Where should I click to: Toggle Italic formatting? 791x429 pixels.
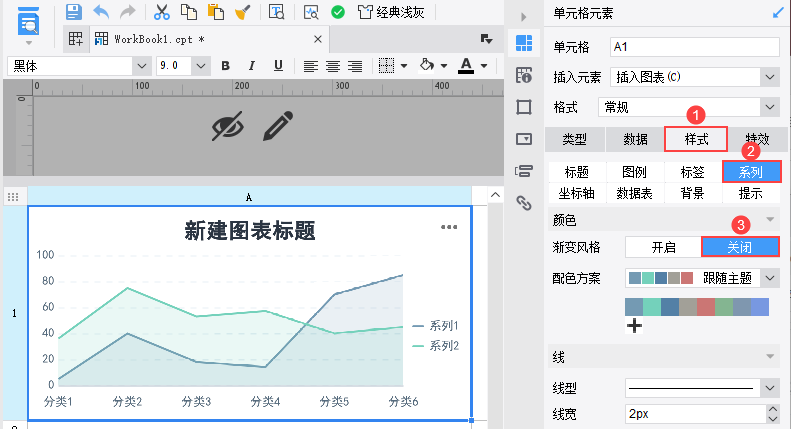click(252, 66)
